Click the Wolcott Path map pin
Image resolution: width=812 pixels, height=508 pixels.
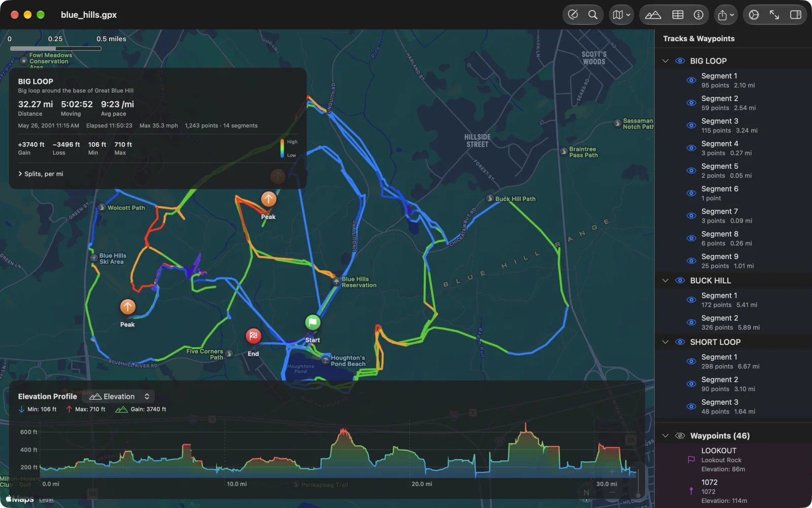tap(102, 207)
